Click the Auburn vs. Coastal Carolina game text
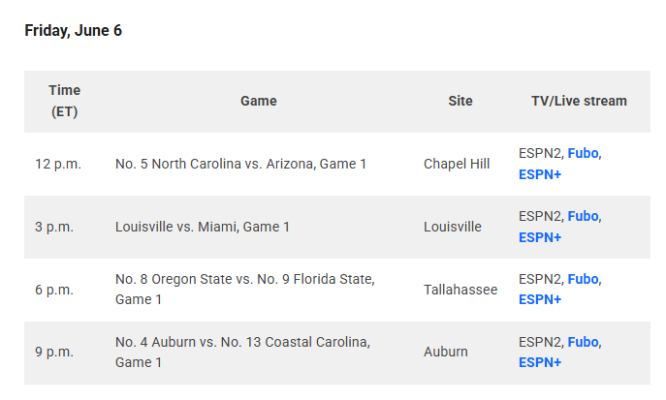Viewport: 666px width, 400px height. coord(243,352)
